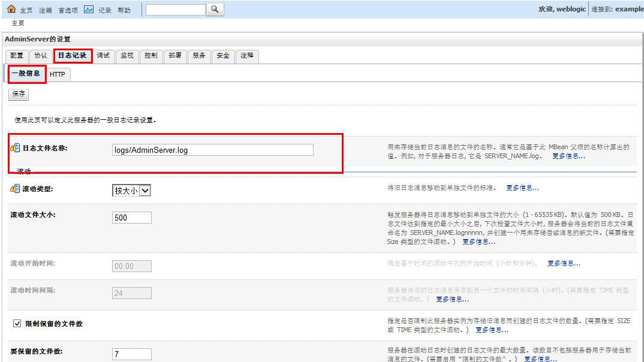Open the 监视 tab
This screenshot has height=362, width=644.
point(127,56)
